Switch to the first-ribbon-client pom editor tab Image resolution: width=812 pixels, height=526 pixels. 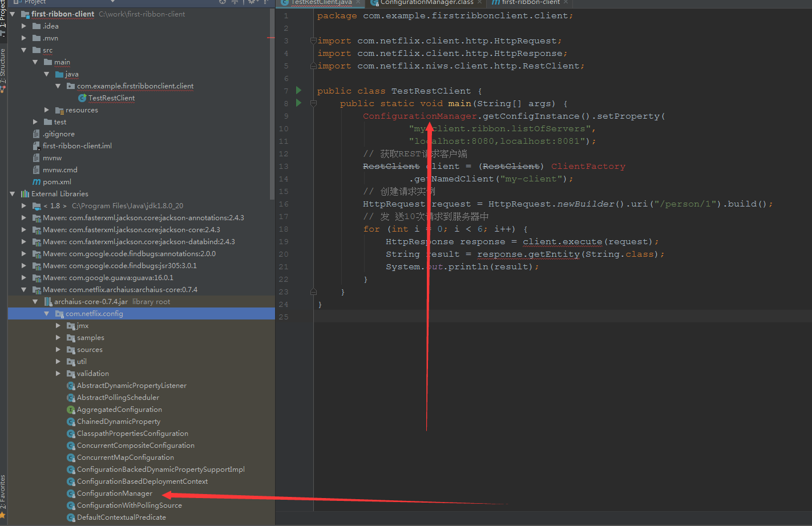pyautogui.click(x=531, y=3)
